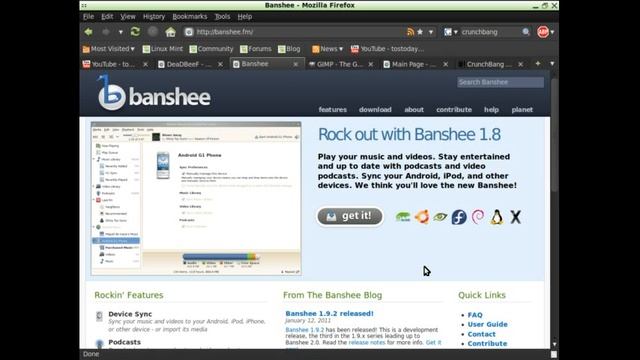Go to the download page in site nav
Screen dimensions: 640x360
375,110
